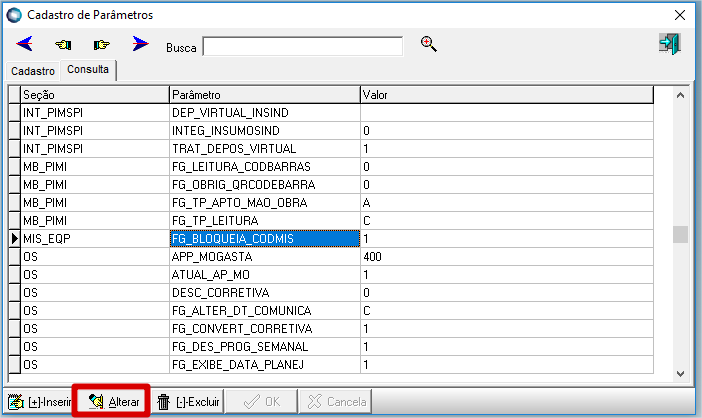Select the FG_CONVERT_CORRETIVA parameter cell
This screenshot has width=702, height=418.
pyautogui.click(x=265, y=329)
